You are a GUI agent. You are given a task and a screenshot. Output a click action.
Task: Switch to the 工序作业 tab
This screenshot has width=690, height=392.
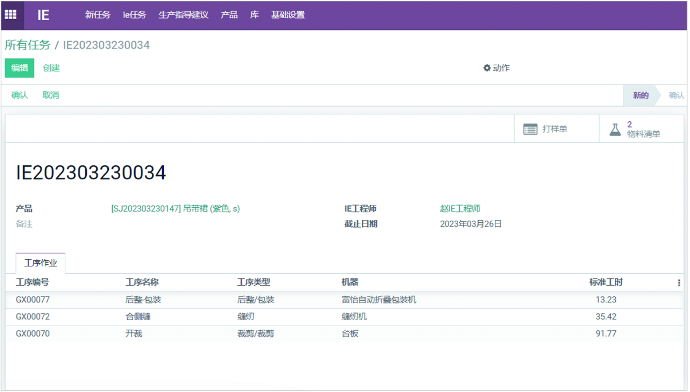pyautogui.click(x=40, y=263)
